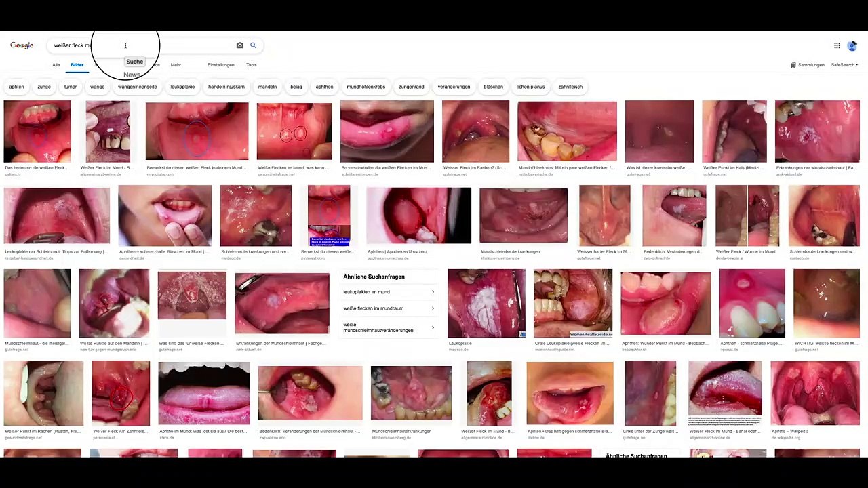
Task: Apply the 'tumor' suggestion chip
Action: tap(71, 87)
